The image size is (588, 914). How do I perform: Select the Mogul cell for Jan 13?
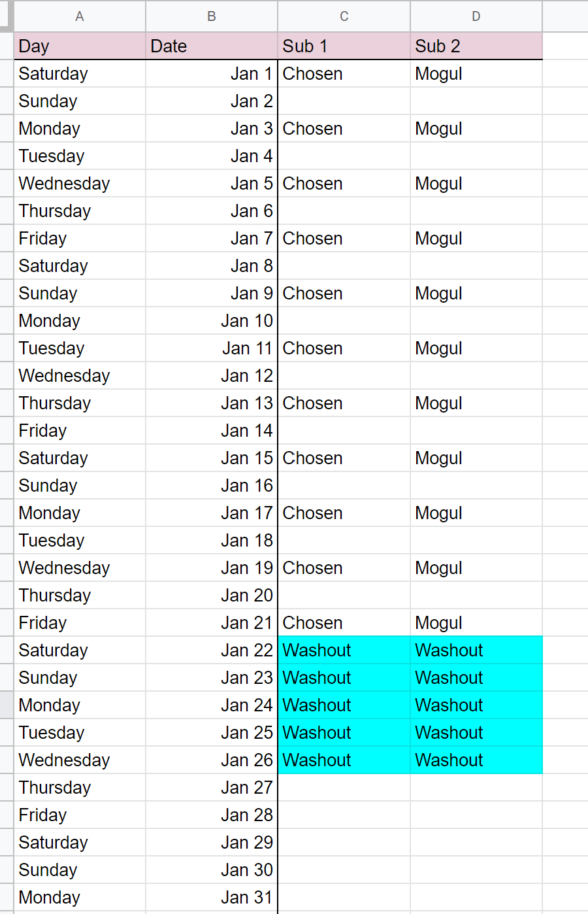click(476, 403)
